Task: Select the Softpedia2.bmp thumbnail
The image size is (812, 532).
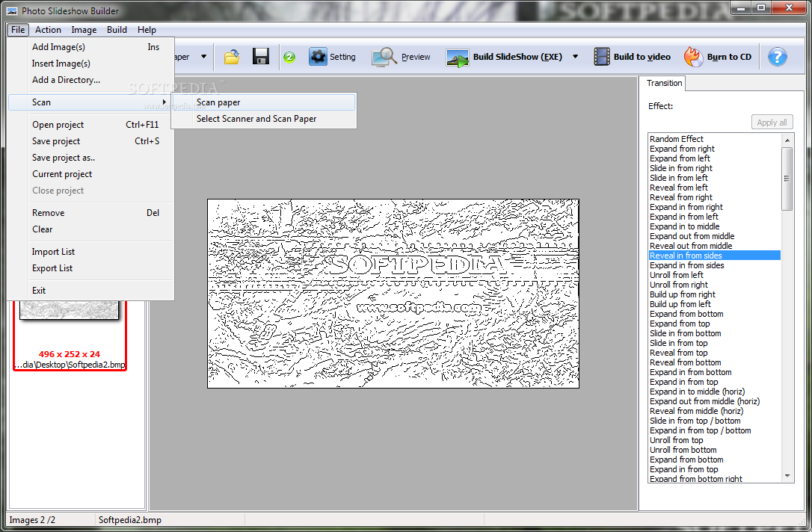Action: [x=70, y=335]
